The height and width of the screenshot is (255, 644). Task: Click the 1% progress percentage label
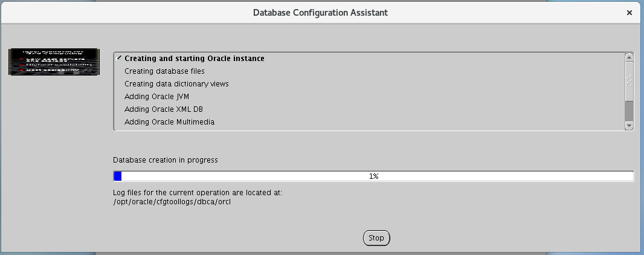(373, 176)
